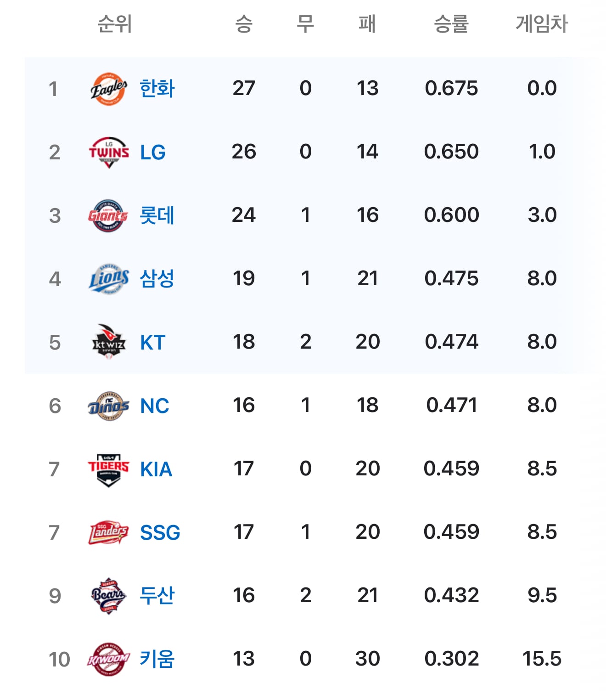Click the 승 column header

point(244,23)
